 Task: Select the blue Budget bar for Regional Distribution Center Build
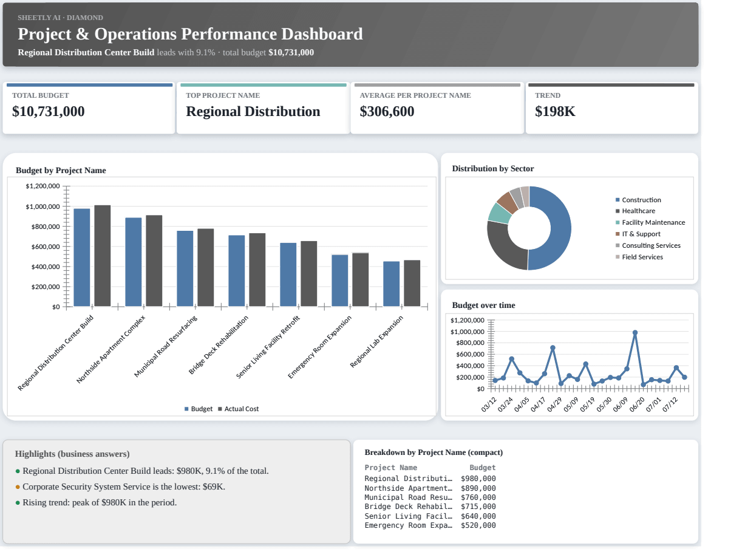(x=82, y=258)
